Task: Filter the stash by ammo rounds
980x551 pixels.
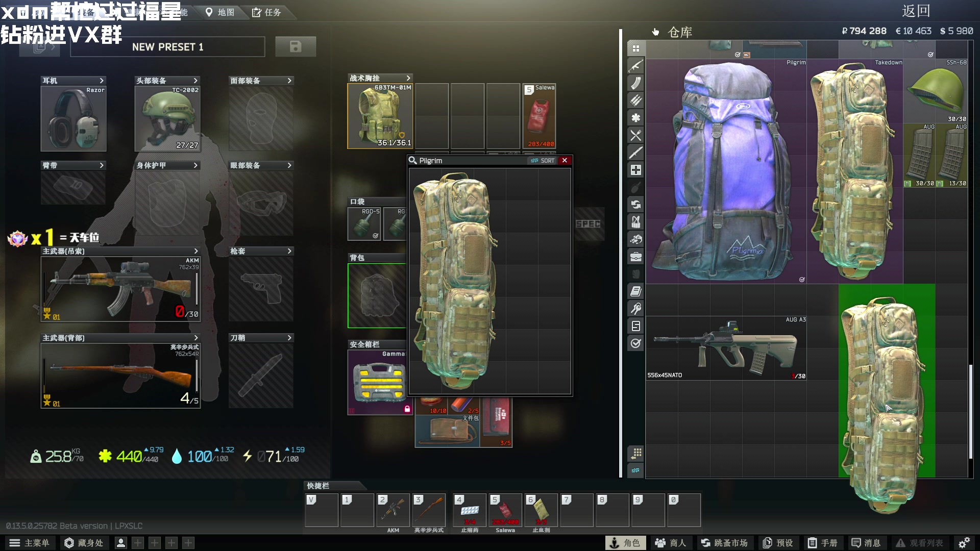Action: (635, 101)
